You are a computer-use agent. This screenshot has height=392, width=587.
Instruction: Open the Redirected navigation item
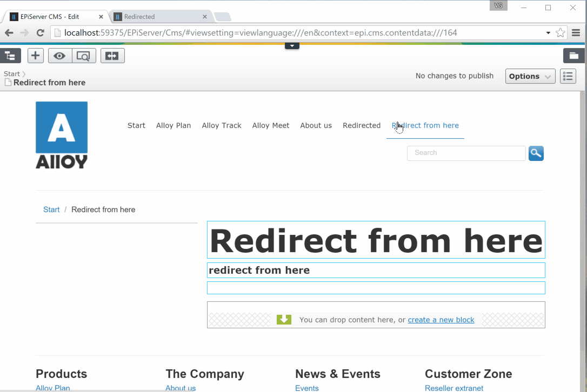point(362,125)
